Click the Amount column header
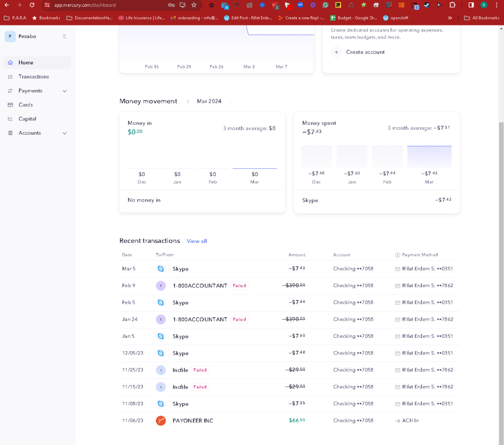The image size is (504, 445). coord(297,255)
